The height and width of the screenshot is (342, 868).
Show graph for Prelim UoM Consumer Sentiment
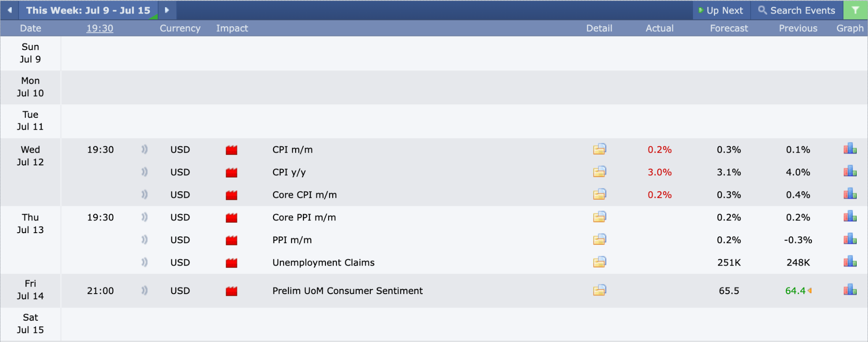(850, 290)
